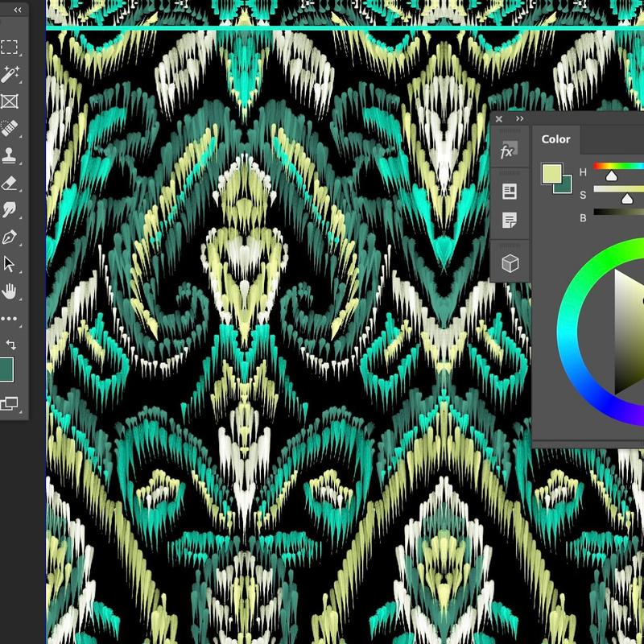Open the toolbar's teal foreground color swatch
This screenshot has height=644, width=644.
[6, 369]
